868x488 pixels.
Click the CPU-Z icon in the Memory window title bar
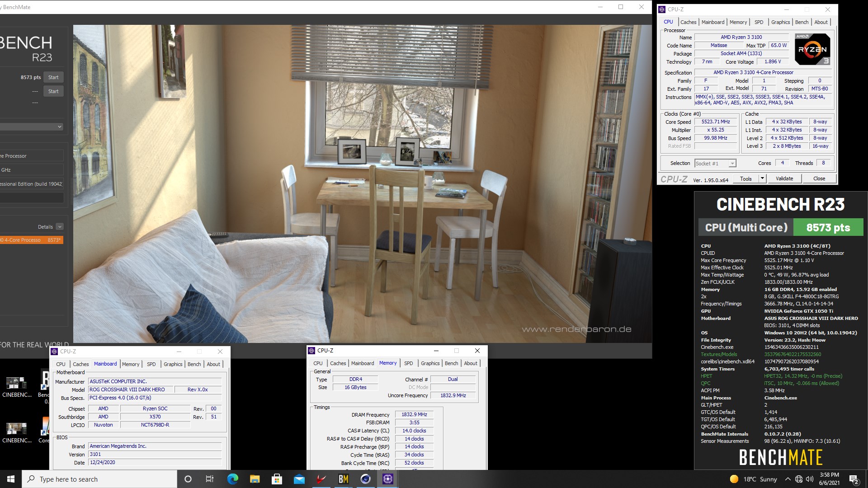pos(311,350)
